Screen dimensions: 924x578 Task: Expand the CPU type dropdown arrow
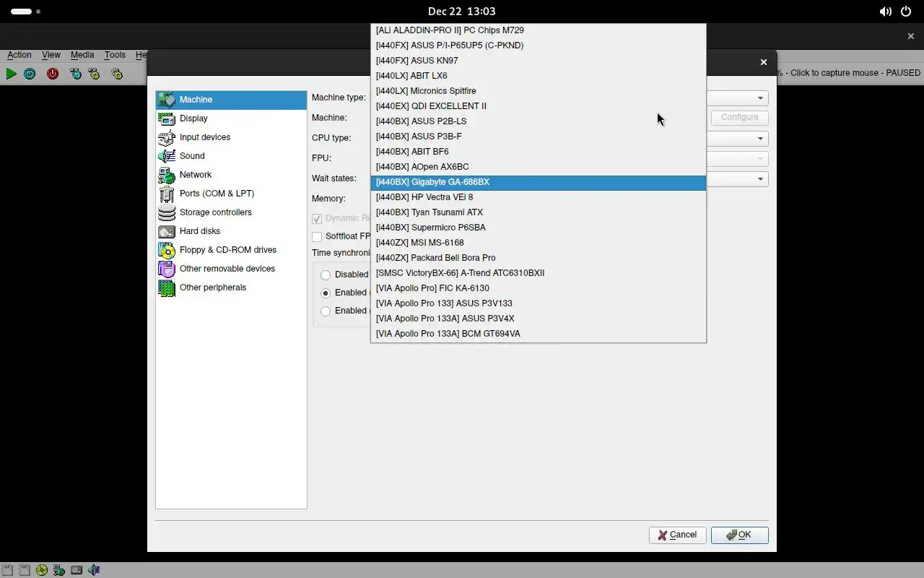tap(760, 139)
